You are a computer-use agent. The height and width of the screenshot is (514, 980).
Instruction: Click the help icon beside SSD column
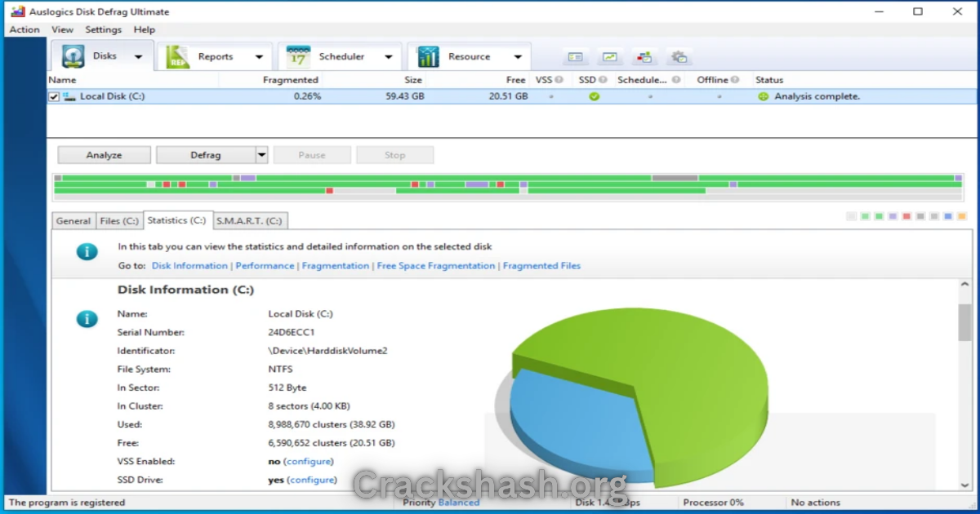603,80
